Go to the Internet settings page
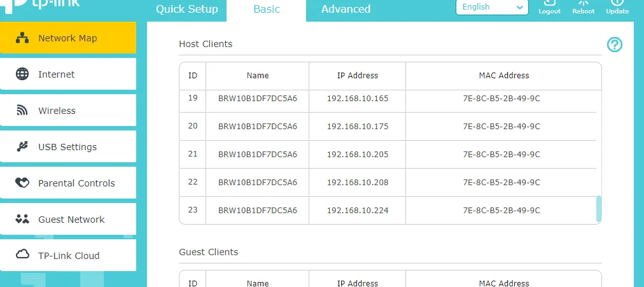 (x=67, y=74)
